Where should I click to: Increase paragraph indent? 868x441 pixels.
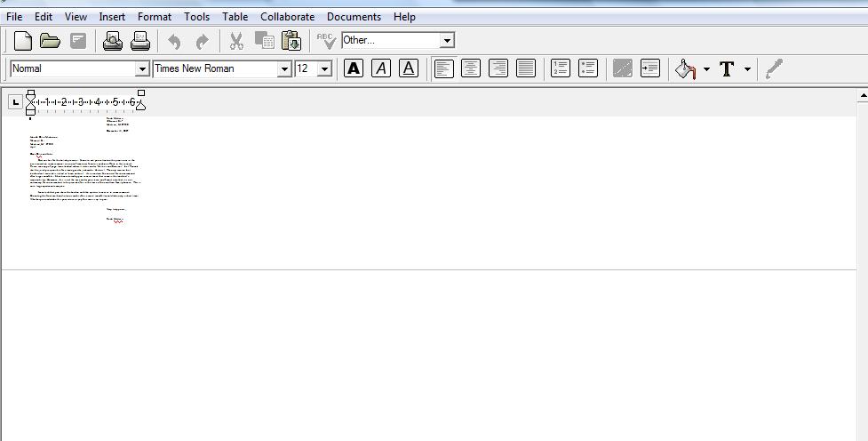[650, 68]
